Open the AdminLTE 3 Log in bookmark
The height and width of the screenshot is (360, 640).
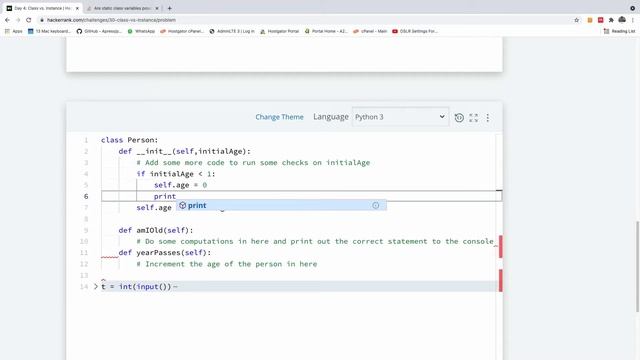tap(232, 31)
